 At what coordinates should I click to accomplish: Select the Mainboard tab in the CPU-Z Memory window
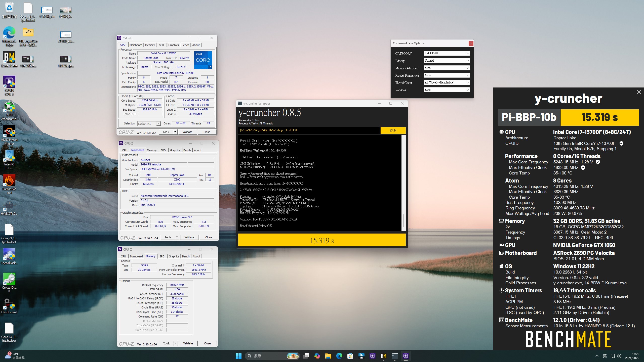[136, 256]
